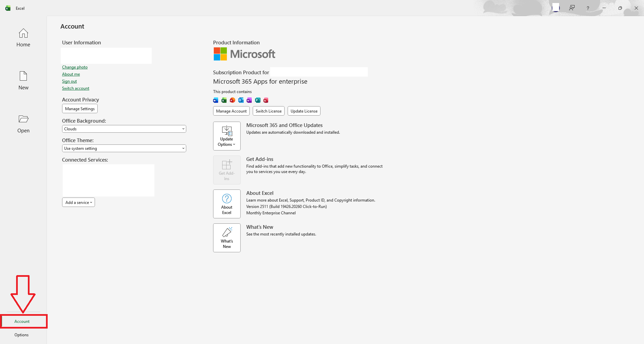View What's New updates
Screen dimensions: 644x344
coord(227,238)
